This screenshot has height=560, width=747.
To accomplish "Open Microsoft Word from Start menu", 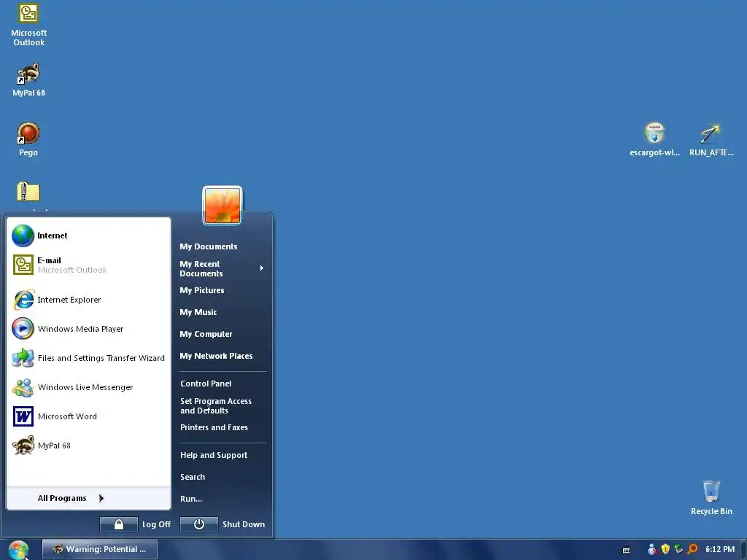I will click(88, 416).
